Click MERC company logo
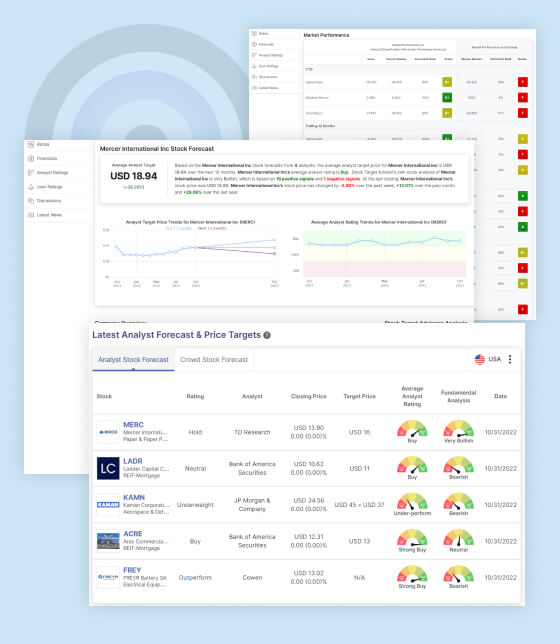 tap(108, 432)
